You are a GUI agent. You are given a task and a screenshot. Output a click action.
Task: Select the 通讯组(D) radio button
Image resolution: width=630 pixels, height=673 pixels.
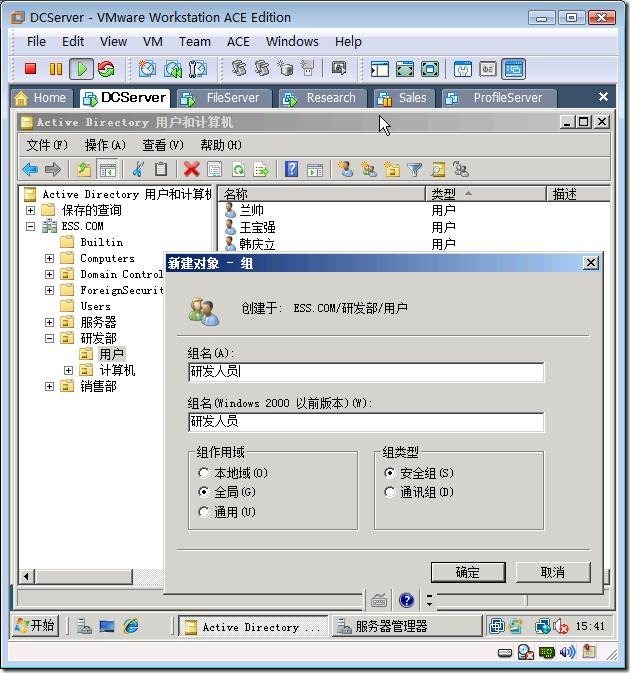pos(390,492)
